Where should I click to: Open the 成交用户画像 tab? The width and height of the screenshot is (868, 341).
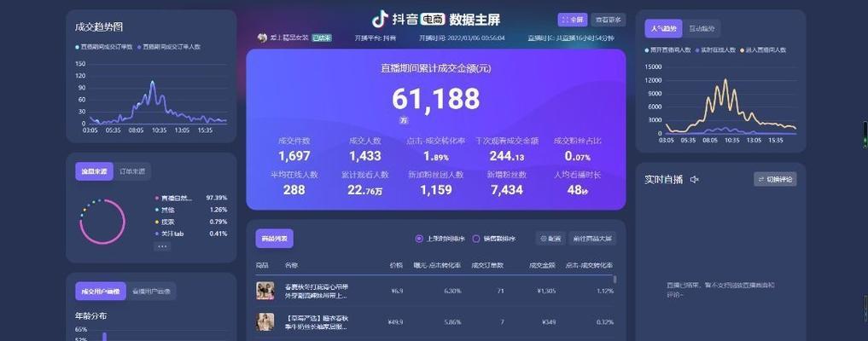pyautogui.click(x=101, y=292)
